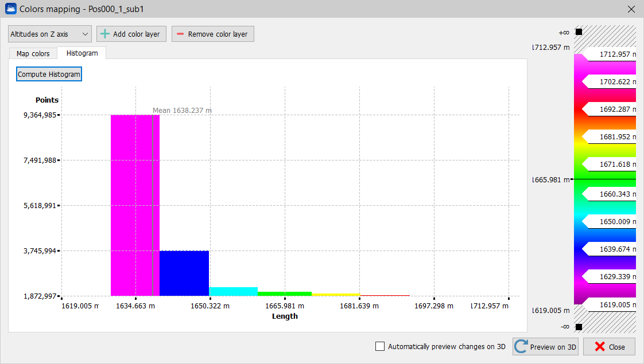Image resolution: width=644 pixels, height=364 pixels.
Task: Select the Histogram tab
Action: [82, 53]
